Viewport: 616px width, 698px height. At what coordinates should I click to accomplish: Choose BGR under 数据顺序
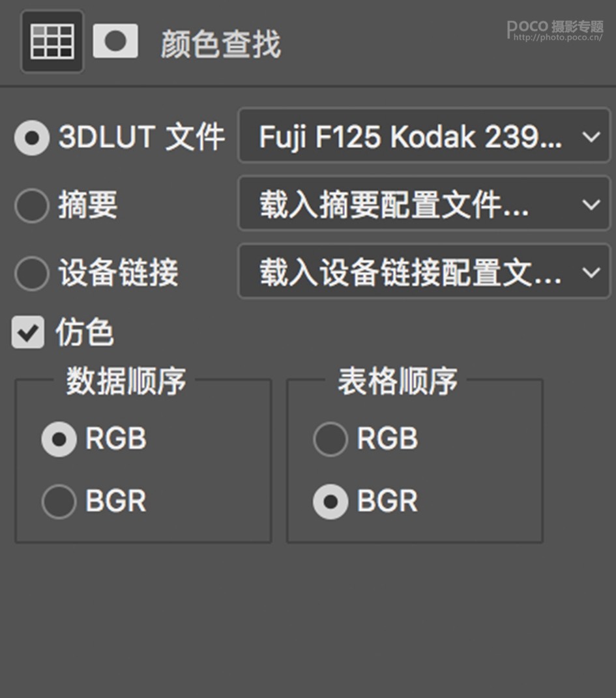pyautogui.click(x=59, y=502)
